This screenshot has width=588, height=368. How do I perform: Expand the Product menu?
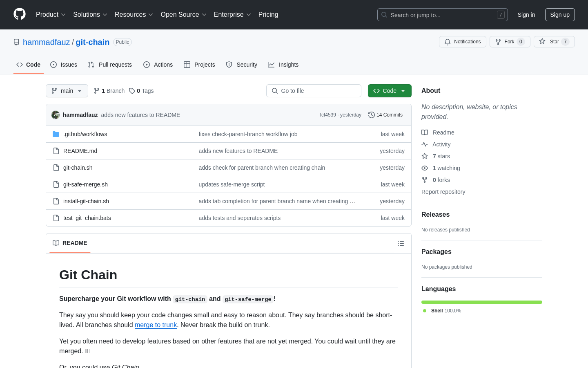[x=51, y=15]
